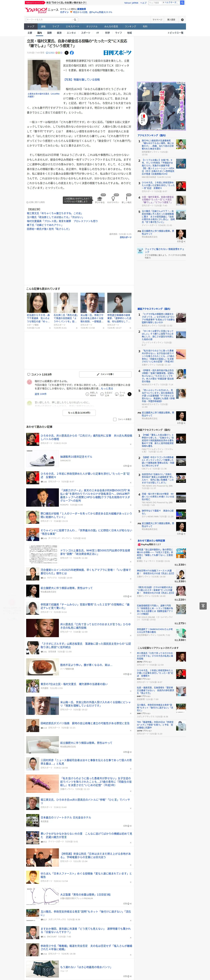Click the search magnifier beside the keyword field
210x980 pixels.
(75, 20)
